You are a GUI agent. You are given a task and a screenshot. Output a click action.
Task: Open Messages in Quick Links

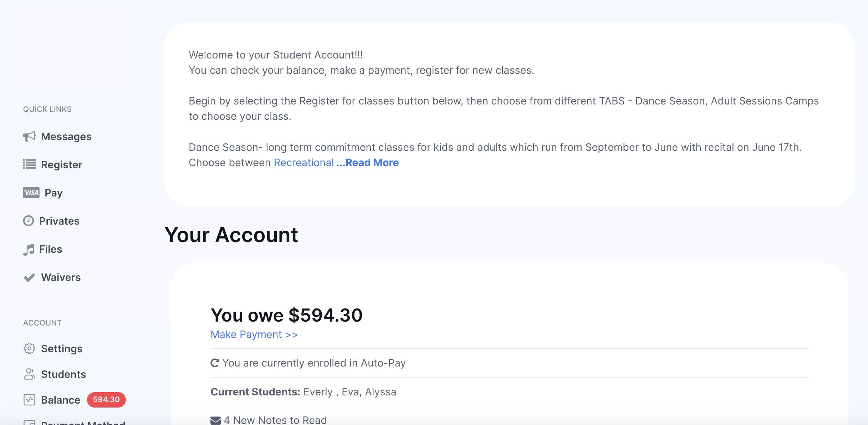click(x=66, y=136)
